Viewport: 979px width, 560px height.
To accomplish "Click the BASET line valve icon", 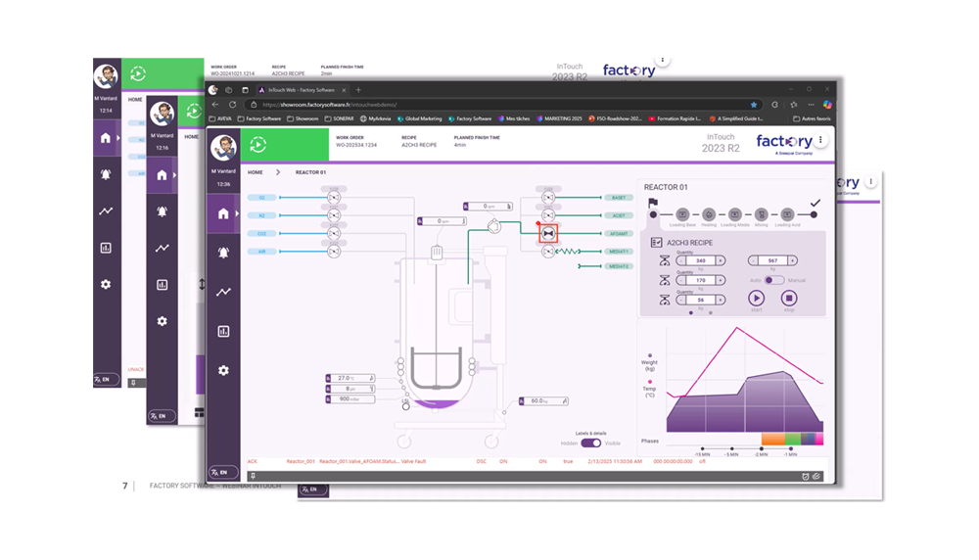I will point(548,198).
